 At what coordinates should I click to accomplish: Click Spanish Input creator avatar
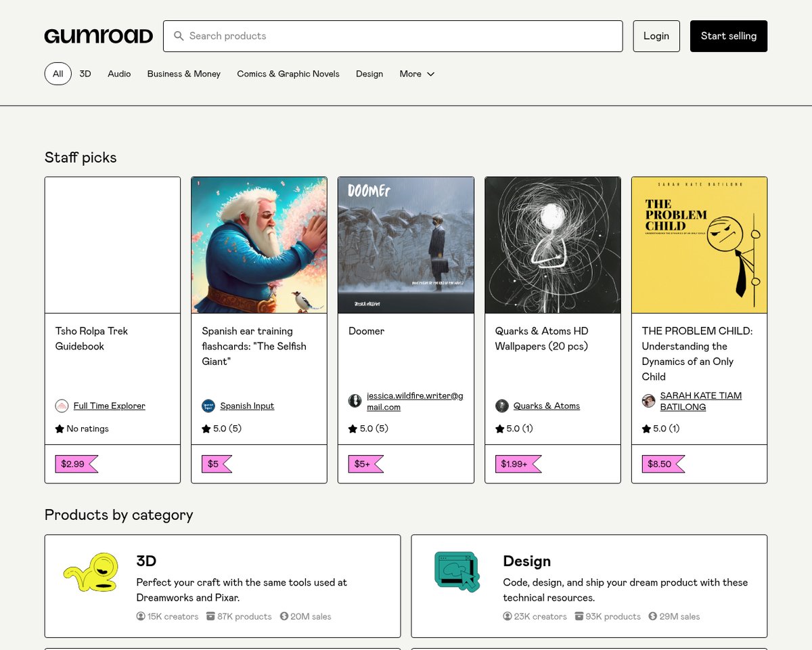point(208,406)
